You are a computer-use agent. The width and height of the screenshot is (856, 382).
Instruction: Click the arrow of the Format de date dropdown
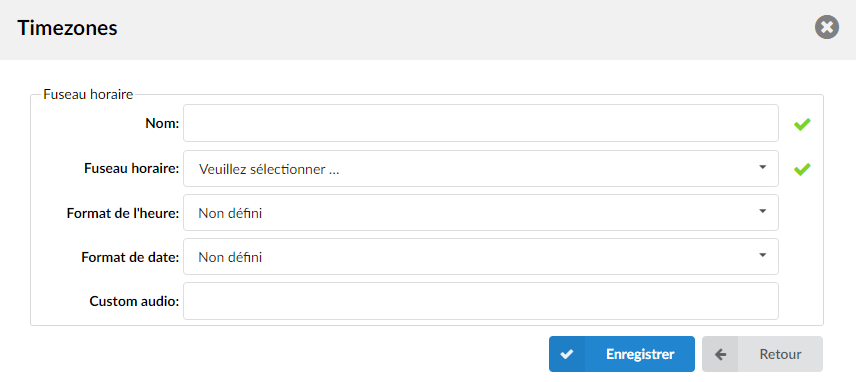pyautogui.click(x=763, y=255)
